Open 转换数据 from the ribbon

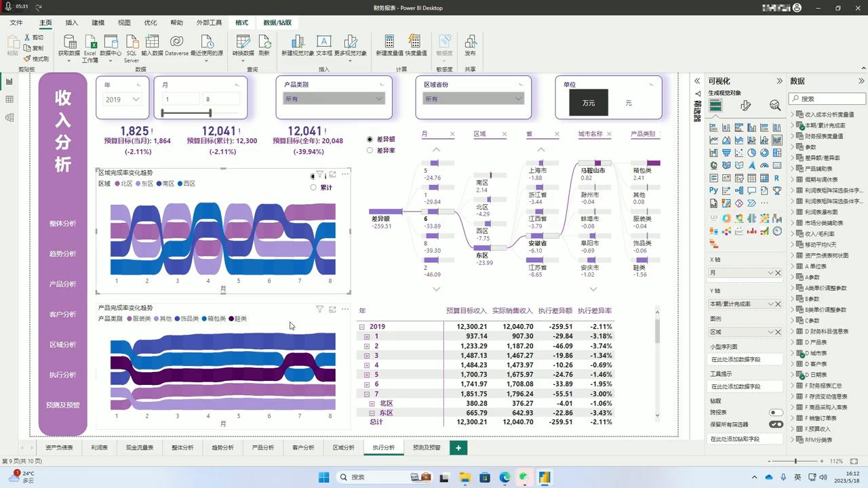[243, 43]
